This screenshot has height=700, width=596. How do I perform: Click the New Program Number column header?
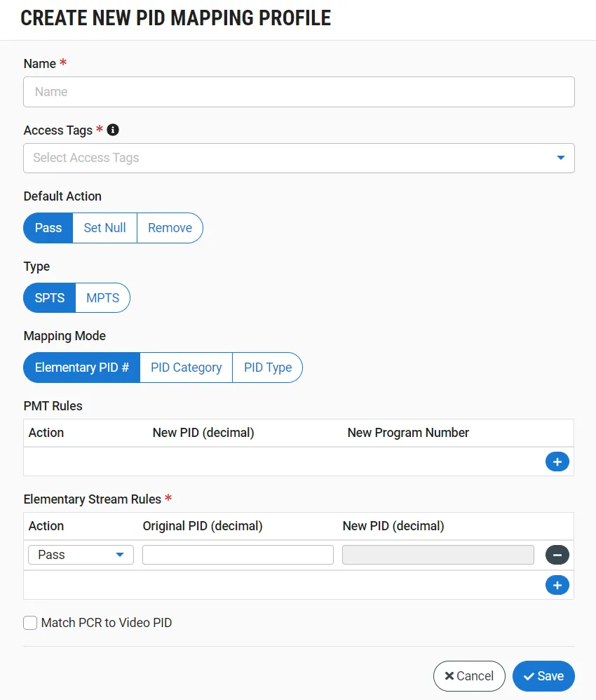coord(408,433)
